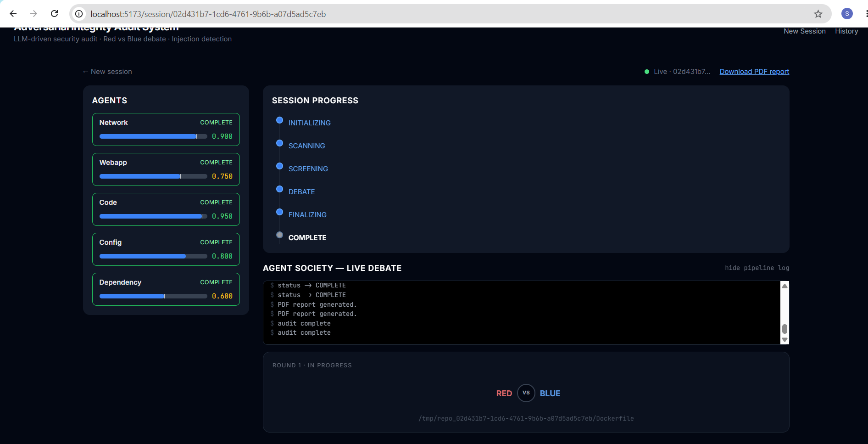868x444 pixels.
Task: Click the RED team label
Action: (x=504, y=393)
